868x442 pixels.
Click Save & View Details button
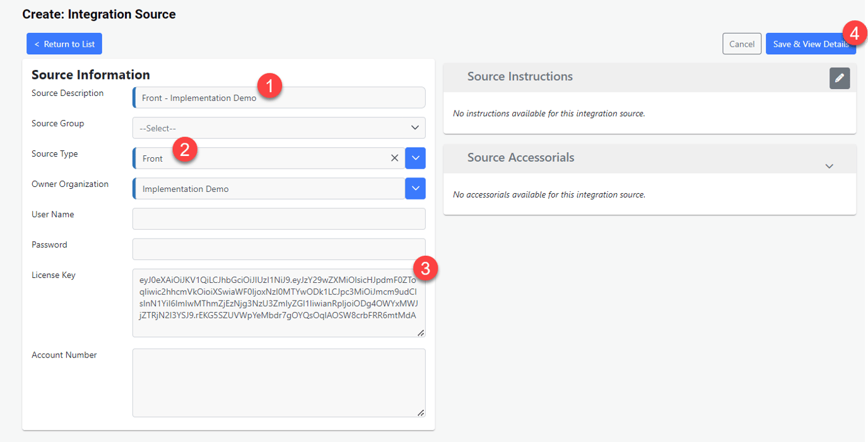point(811,44)
